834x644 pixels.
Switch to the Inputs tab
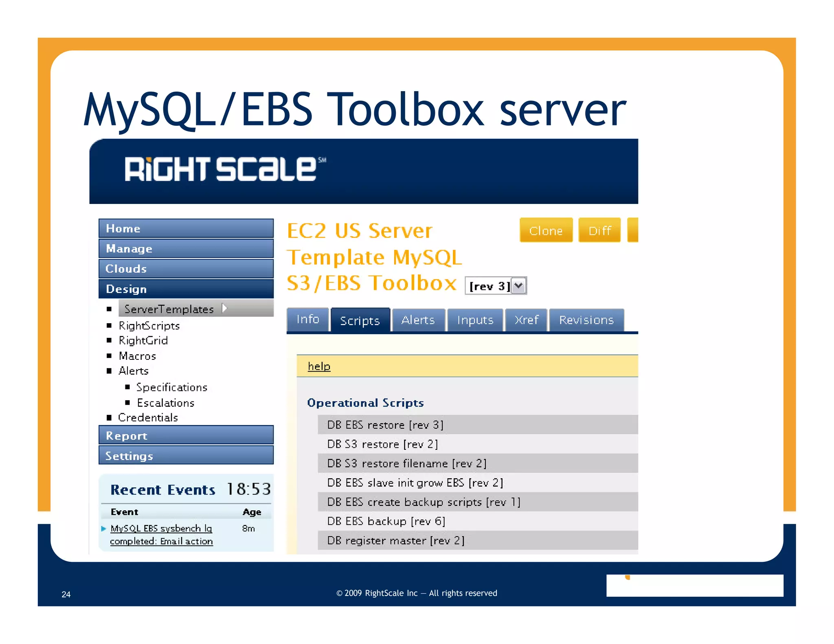click(x=475, y=320)
